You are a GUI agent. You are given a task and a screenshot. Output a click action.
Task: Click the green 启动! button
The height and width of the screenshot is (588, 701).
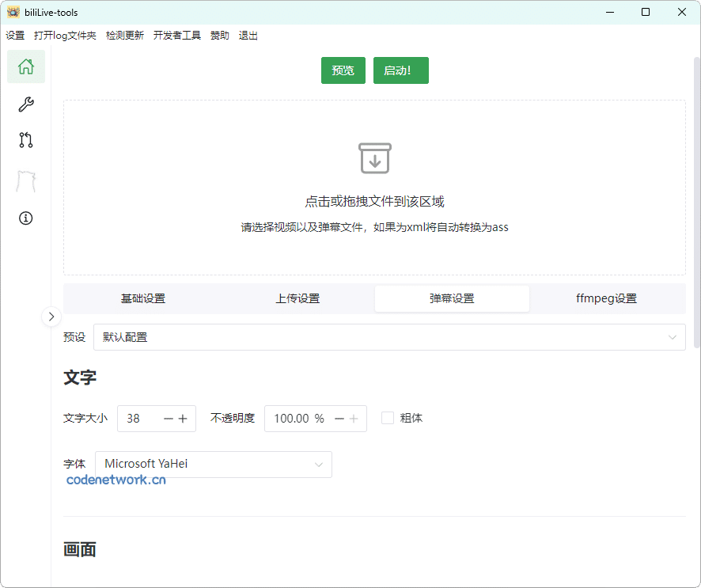(400, 70)
